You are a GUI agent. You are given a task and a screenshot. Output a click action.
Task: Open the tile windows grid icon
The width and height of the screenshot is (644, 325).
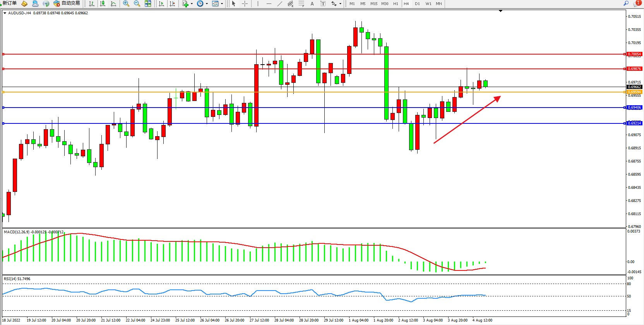tap(148, 3)
